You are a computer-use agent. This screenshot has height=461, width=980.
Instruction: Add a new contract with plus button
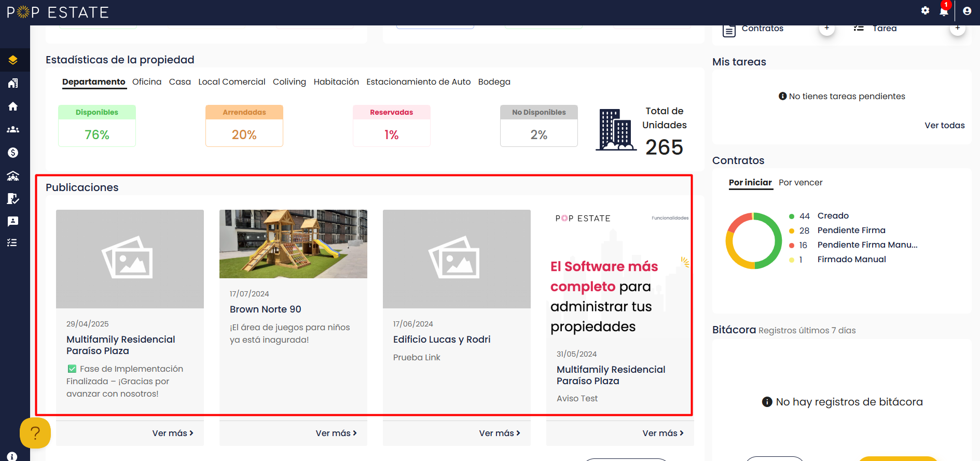pos(827,28)
